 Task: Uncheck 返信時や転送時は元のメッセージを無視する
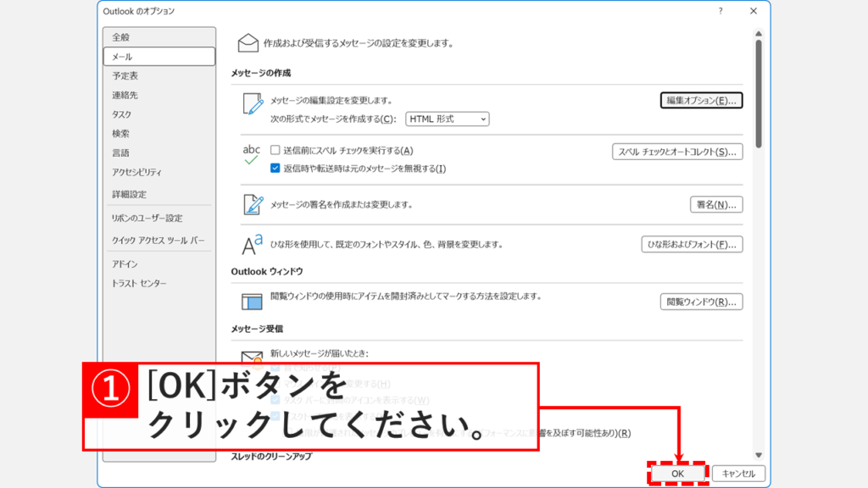(275, 167)
